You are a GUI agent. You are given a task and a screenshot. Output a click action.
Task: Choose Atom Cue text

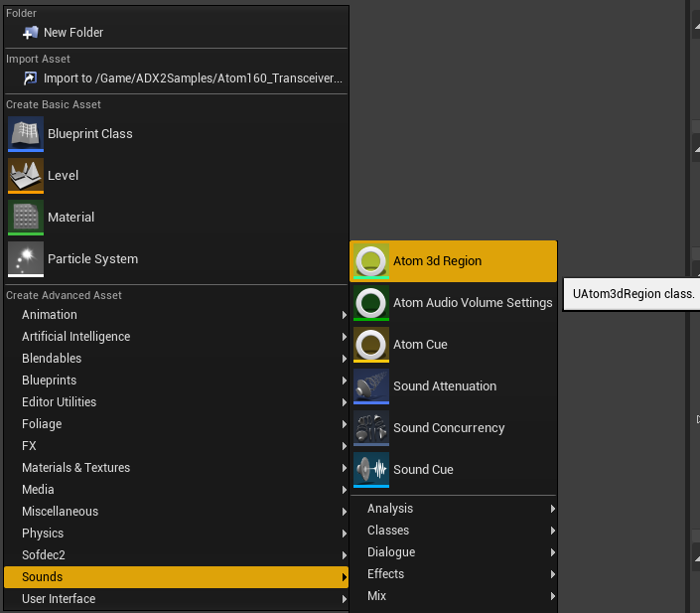click(x=420, y=345)
